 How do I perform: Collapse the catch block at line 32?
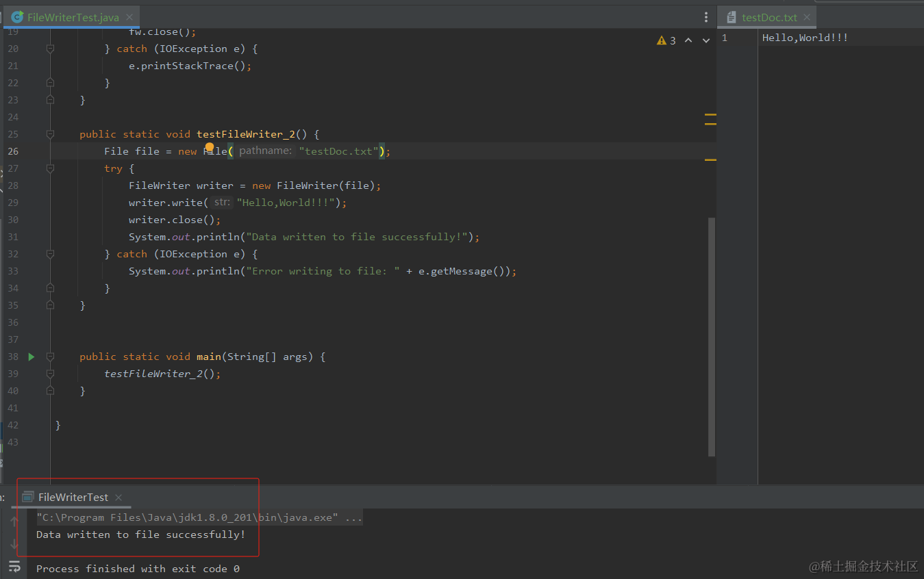(50, 254)
